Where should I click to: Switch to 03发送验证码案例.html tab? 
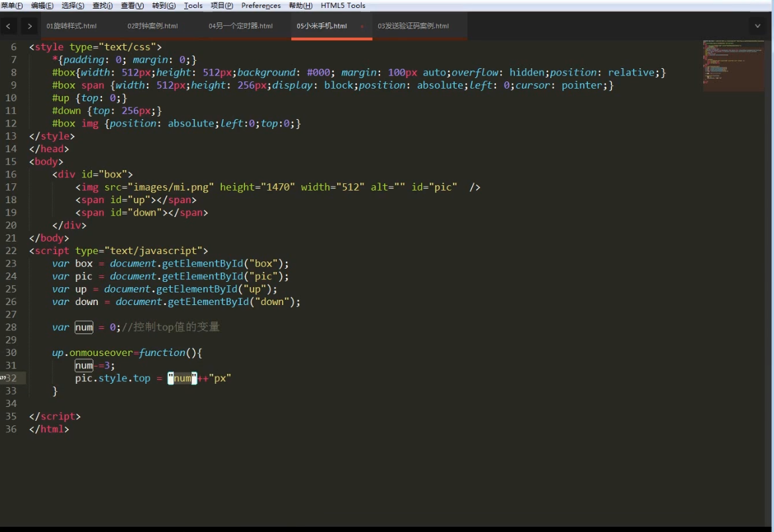[x=413, y=26]
